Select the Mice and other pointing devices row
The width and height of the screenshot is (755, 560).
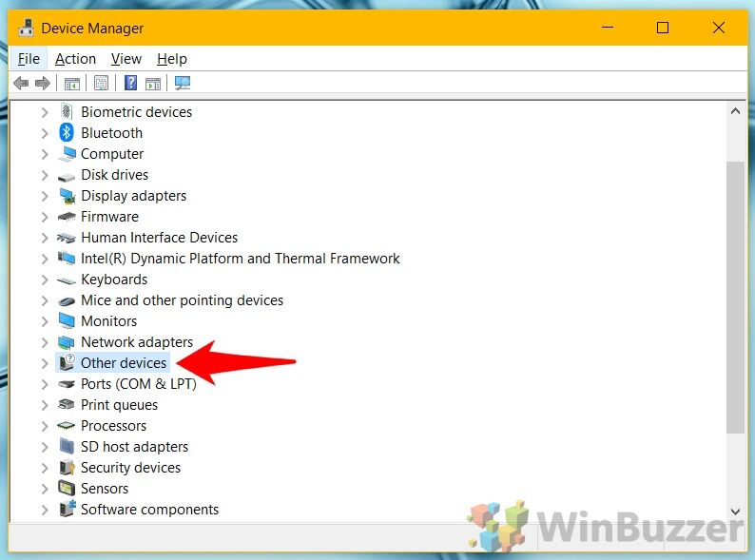tap(182, 300)
